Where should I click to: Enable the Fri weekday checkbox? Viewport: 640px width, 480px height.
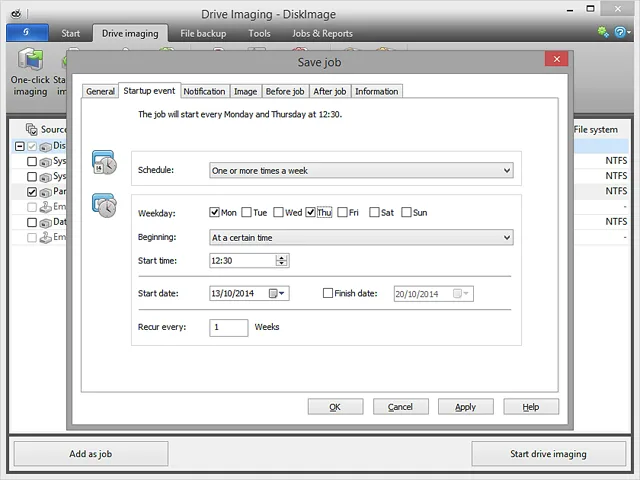(342, 212)
